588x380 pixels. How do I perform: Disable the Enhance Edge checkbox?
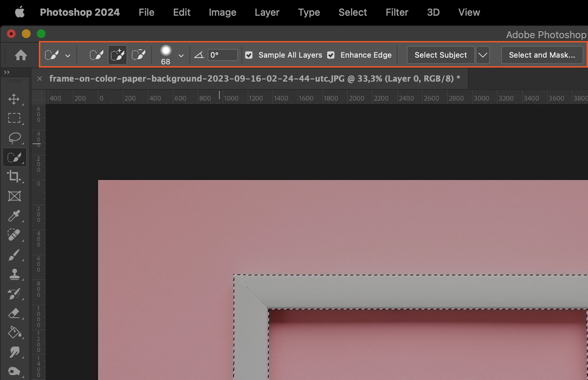[331, 55]
